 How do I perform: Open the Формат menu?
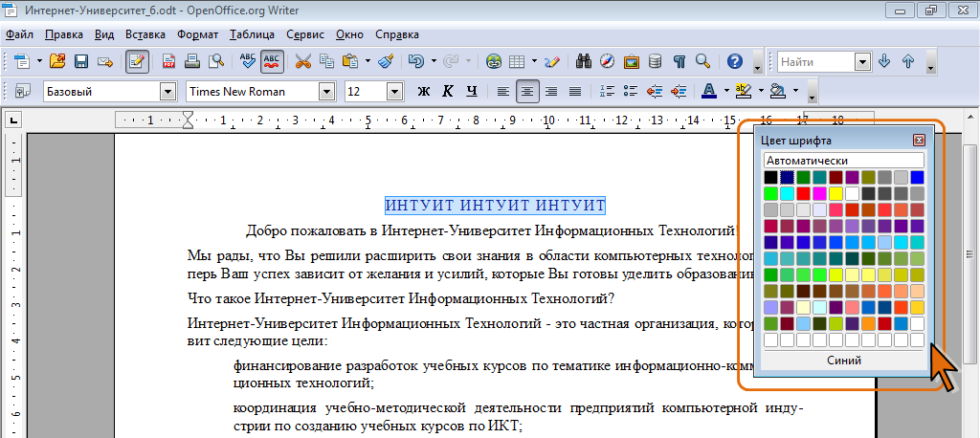tap(197, 34)
